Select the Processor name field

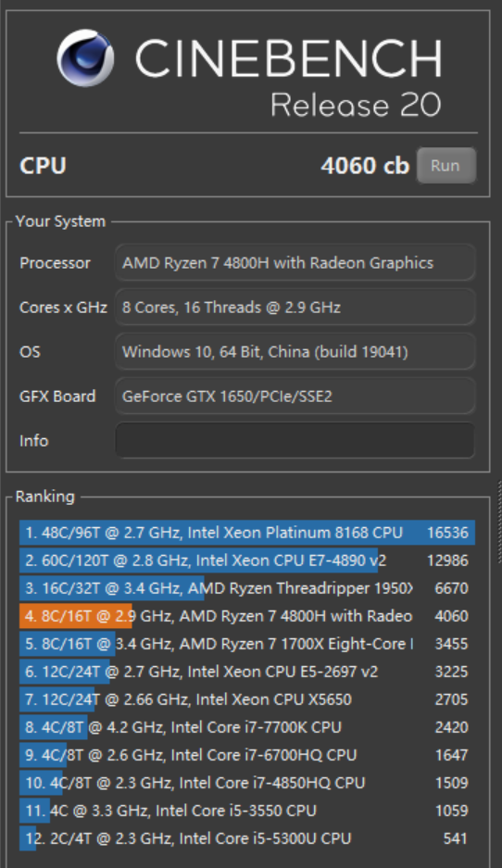295,263
